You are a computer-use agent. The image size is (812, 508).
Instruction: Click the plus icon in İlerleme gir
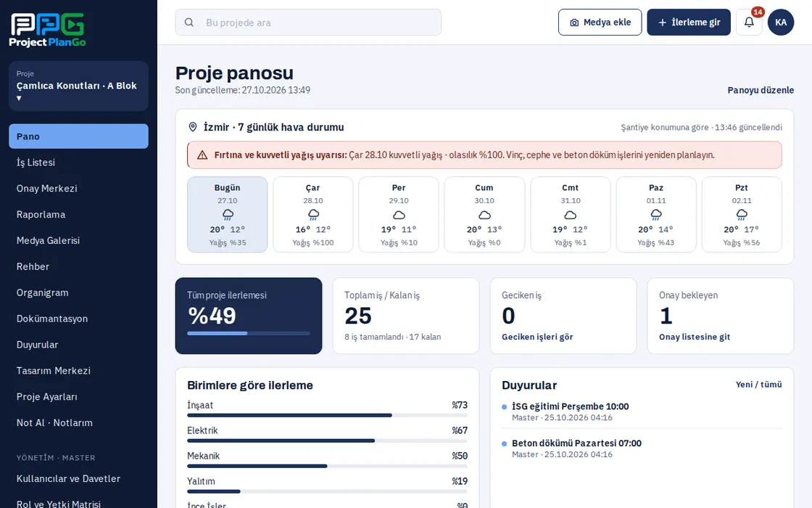point(662,22)
